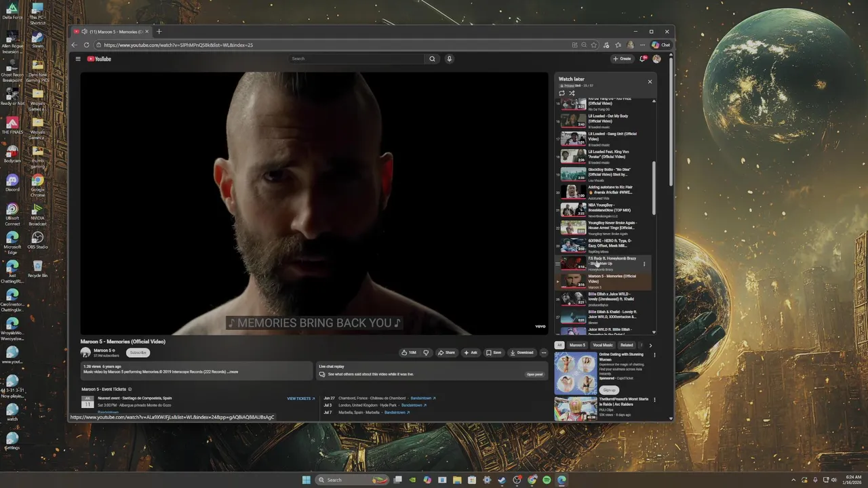
Task: Open TheBurntPeanut's Worst Starts video thumbnail
Action: (x=576, y=409)
